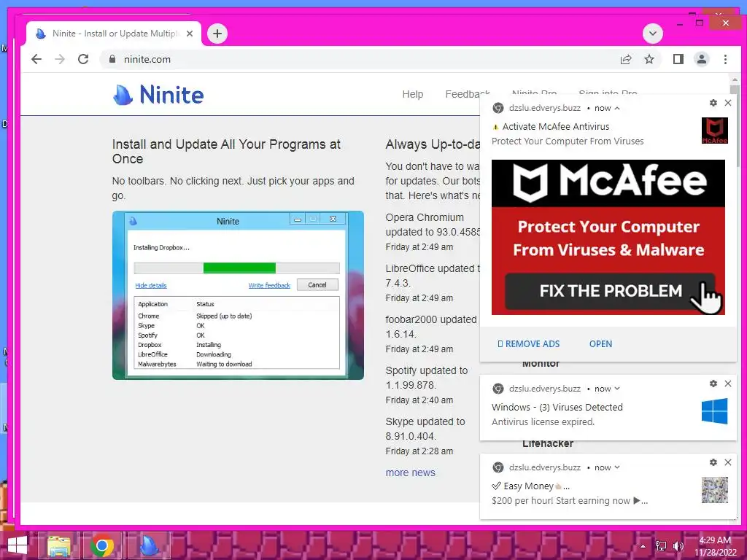This screenshot has width=747, height=560.
Task: Click the Ninite logo
Action: (158, 94)
